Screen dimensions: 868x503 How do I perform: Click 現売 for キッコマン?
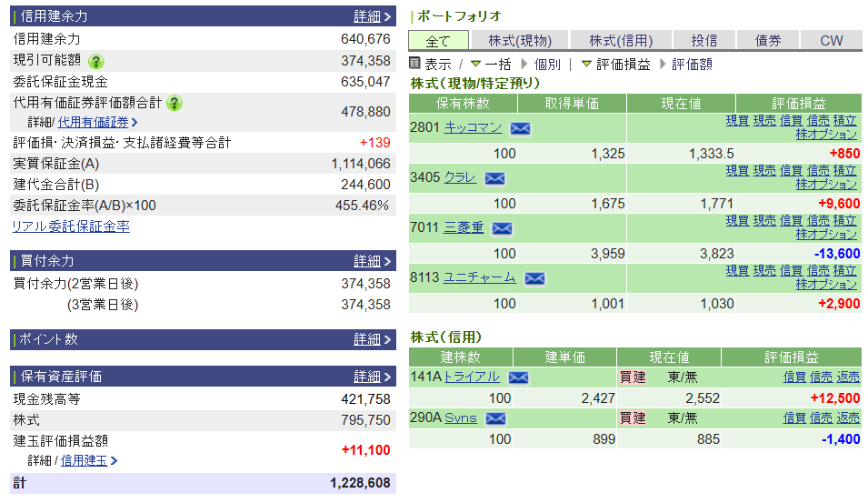pos(763,121)
